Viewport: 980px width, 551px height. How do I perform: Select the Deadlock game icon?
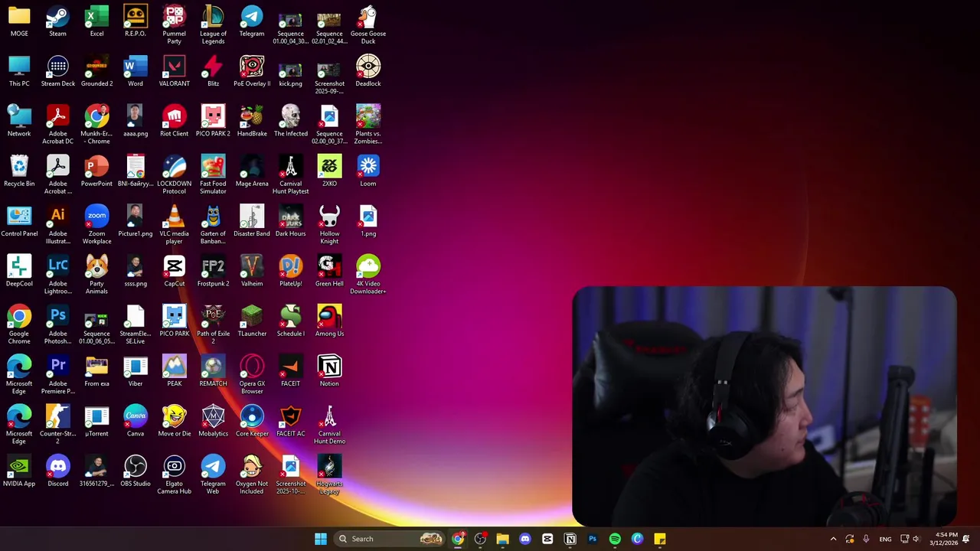367,71
